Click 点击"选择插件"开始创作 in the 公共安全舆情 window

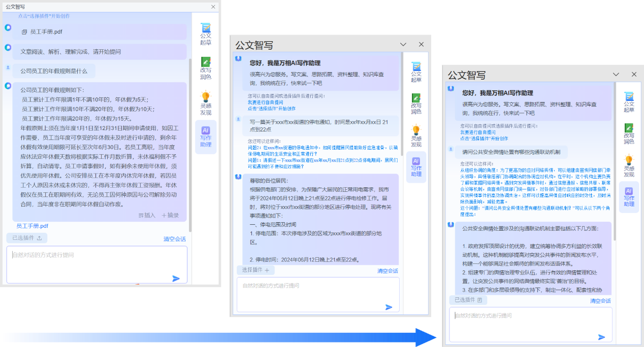coord(485,138)
